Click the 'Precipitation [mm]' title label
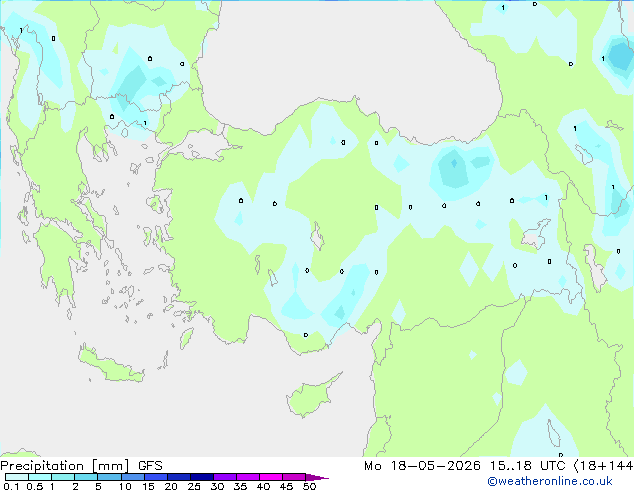The image size is (634, 490). (65, 466)
